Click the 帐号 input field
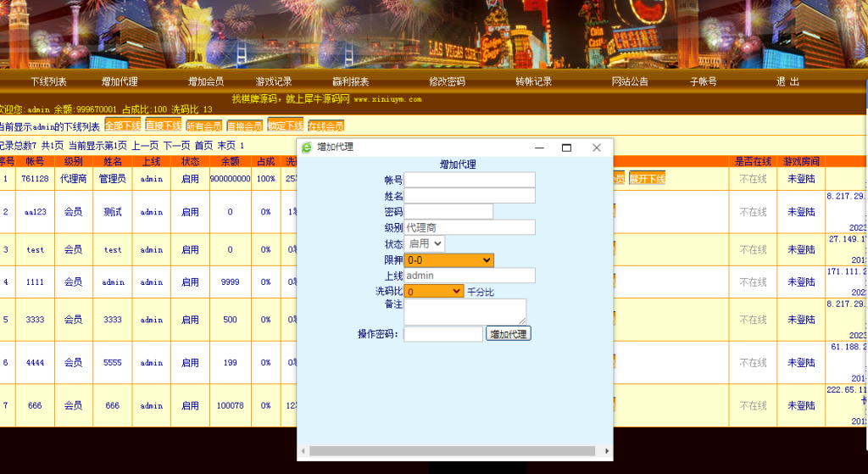The image size is (868, 474). (470, 180)
